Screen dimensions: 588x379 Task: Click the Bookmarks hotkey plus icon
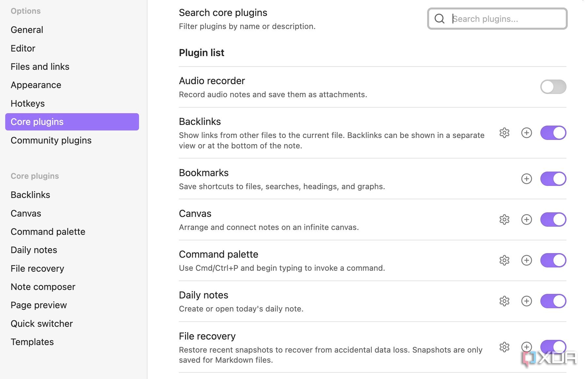click(526, 179)
